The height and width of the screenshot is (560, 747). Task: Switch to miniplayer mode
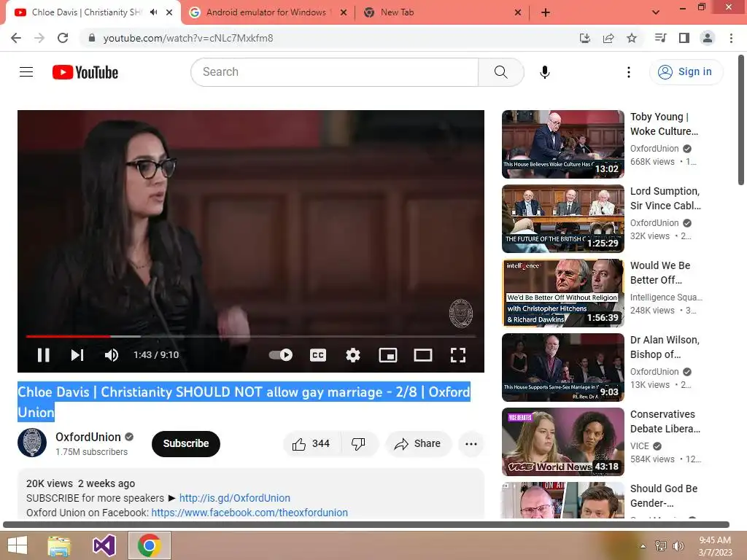click(x=388, y=355)
